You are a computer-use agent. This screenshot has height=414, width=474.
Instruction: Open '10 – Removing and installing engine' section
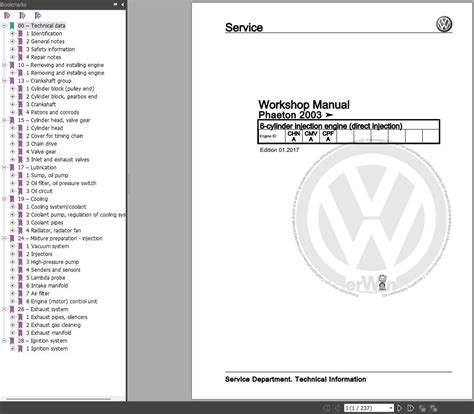[x=61, y=65]
